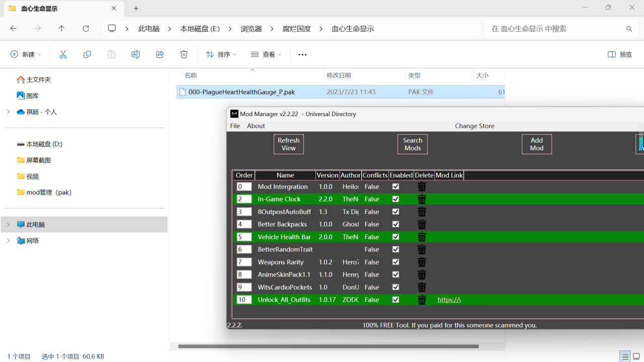644x362 pixels.
Task: Expand the 祺超 - 个人 OneDrive node
Action: coord(8,112)
